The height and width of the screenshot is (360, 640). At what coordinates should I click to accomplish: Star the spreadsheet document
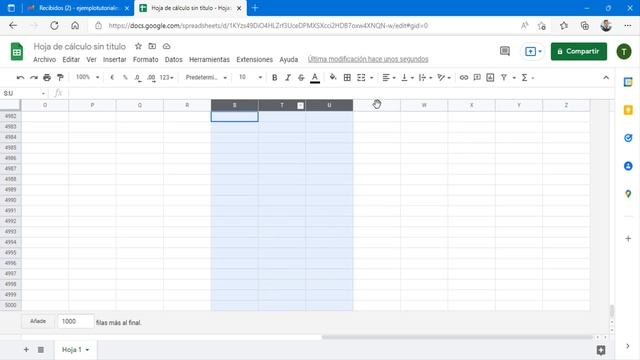(138, 46)
